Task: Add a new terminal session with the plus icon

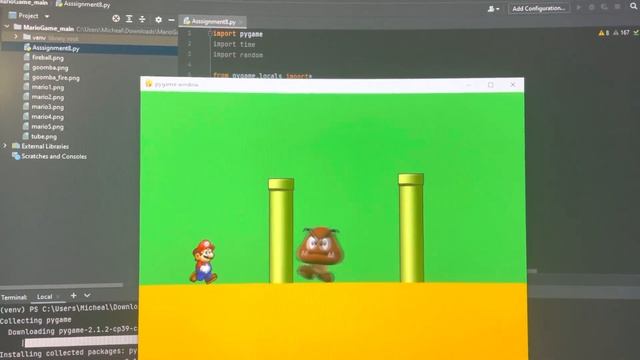Action: click(73, 296)
